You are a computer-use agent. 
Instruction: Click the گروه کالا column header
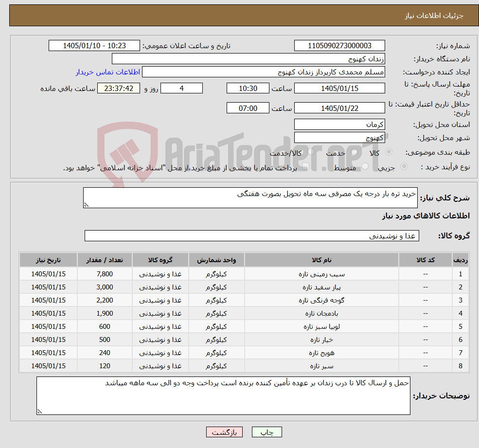click(160, 260)
